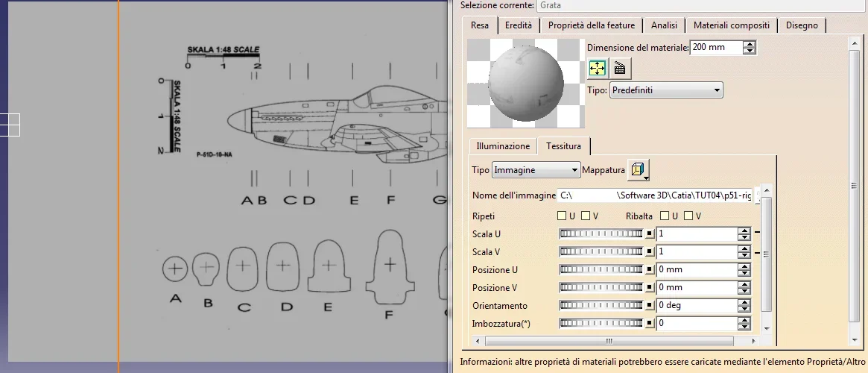This screenshot has width=868, height=373.
Task: Click the reset square beside Imbozzatura slider
Action: (650, 324)
